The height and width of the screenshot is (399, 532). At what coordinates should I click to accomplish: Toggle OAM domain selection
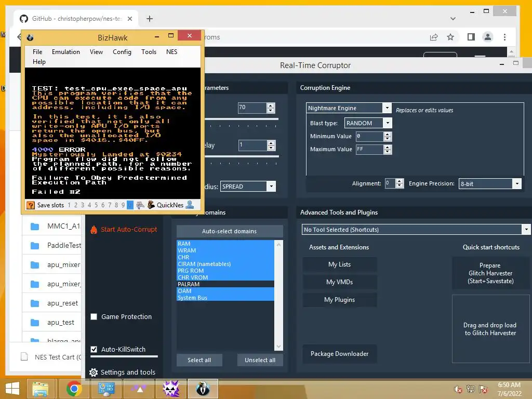[225, 291]
